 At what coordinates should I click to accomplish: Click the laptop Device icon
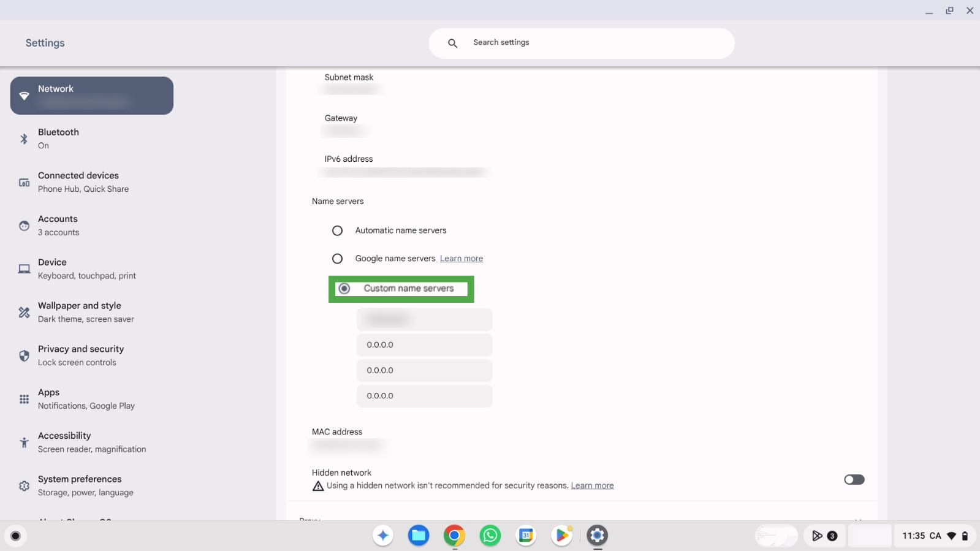click(24, 269)
